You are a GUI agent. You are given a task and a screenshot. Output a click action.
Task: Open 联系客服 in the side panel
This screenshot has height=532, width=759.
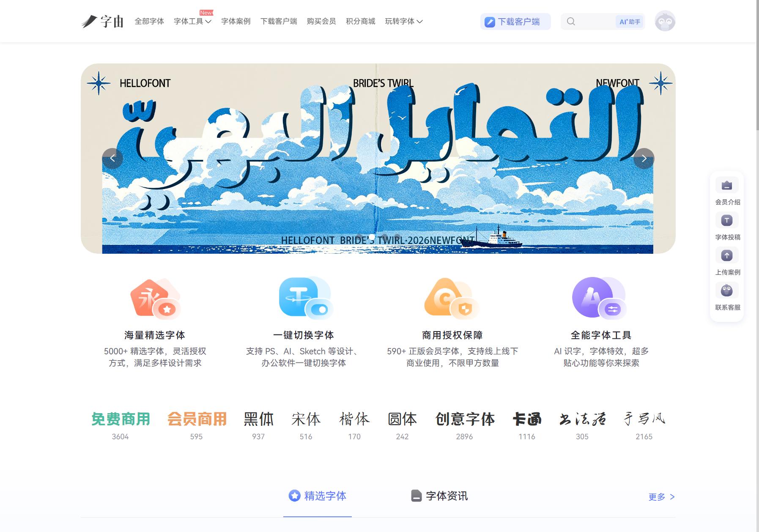pyautogui.click(x=727, y=297)
